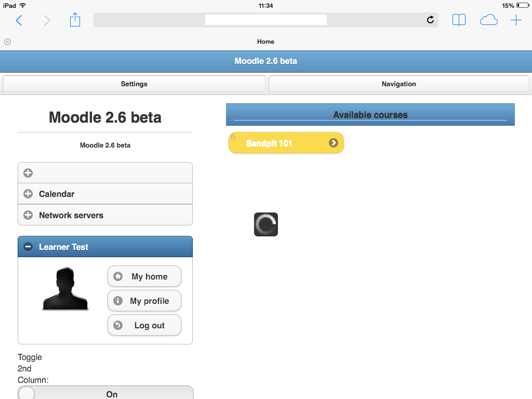This screenshot has width=532, height=399.
Task: Tap the small Moodle 2.6 beta subtitle
Action: click(x=105, y=145)
